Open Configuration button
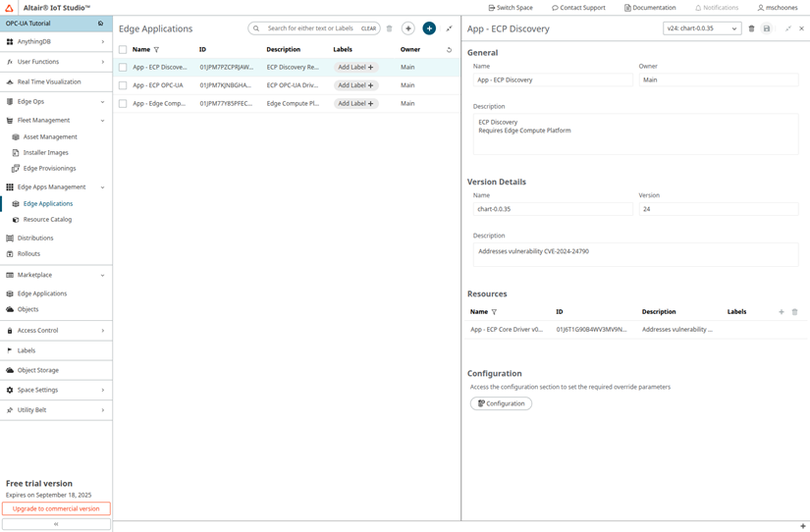This screenshot has width=810, height=532. 501,403
